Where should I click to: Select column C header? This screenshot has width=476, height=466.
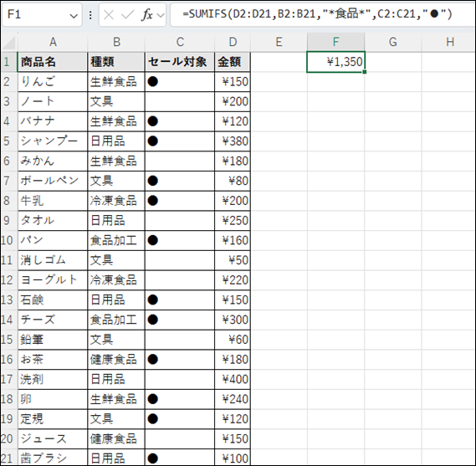(180, 42)
